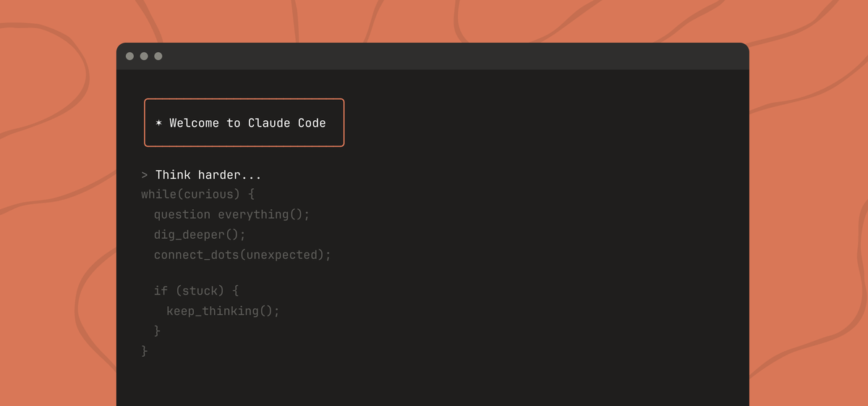The image size is (868, 406).
Task: Click the final closing brace of while loop
Action: point(145,351)
